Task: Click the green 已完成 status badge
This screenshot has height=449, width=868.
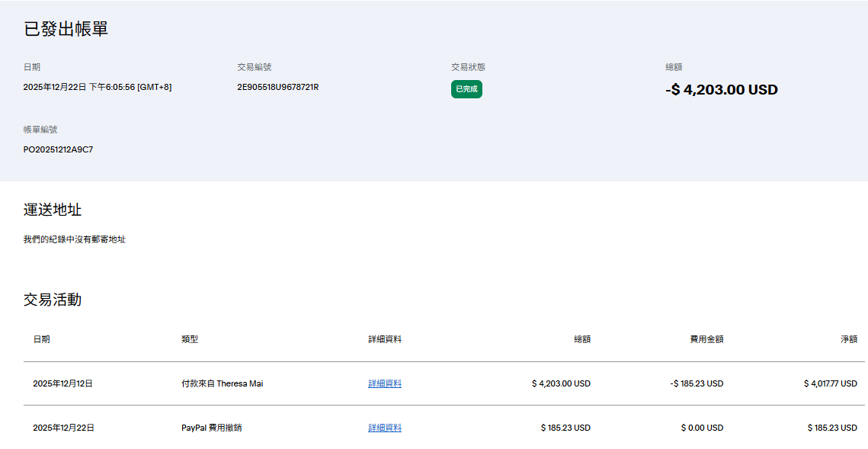Action: tap(466, 89)
